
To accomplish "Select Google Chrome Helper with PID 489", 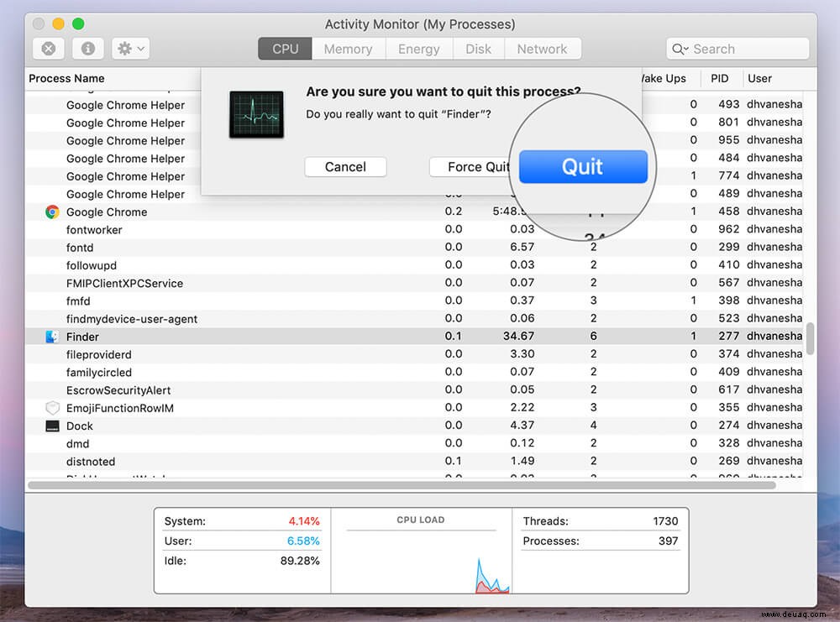I will point(125,194).
